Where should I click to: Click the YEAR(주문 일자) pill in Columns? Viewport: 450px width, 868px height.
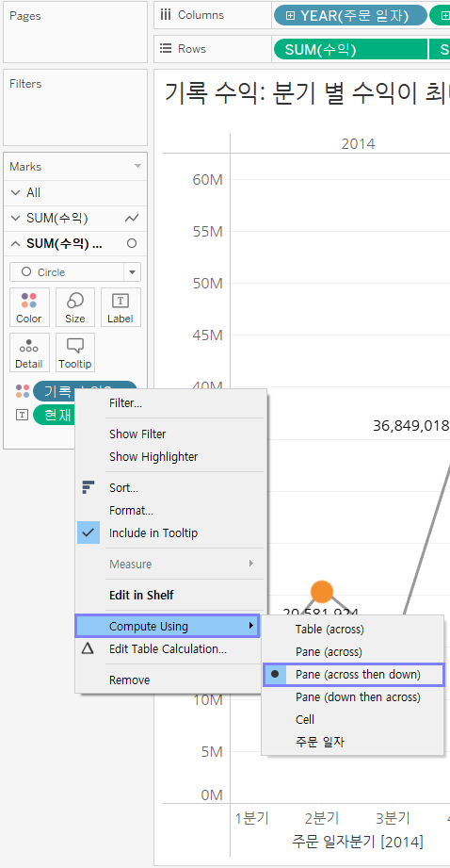(350, 16)
